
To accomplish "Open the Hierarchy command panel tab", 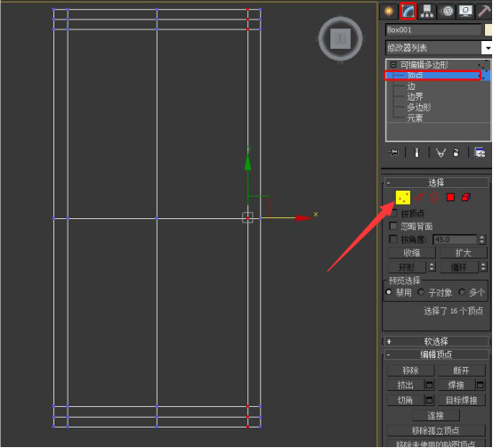I will tap(426, 12).
